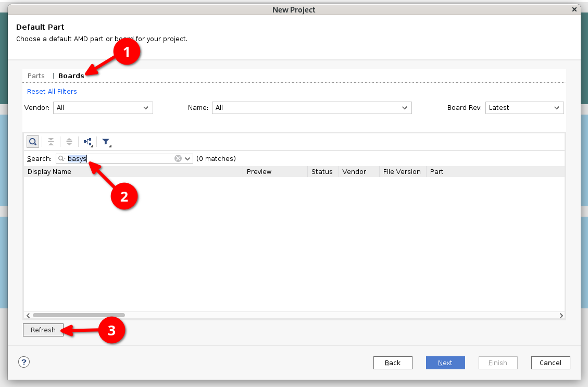The width and height of the screenshot is (588, 387).
Task: Close the New Project dialog
Action: [574, 9]
